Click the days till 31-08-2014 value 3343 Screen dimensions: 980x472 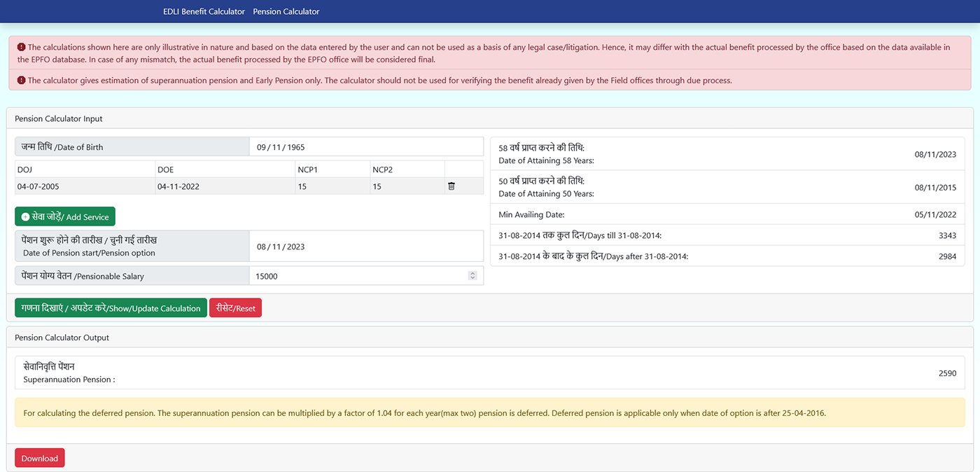[x=947, y=235]
